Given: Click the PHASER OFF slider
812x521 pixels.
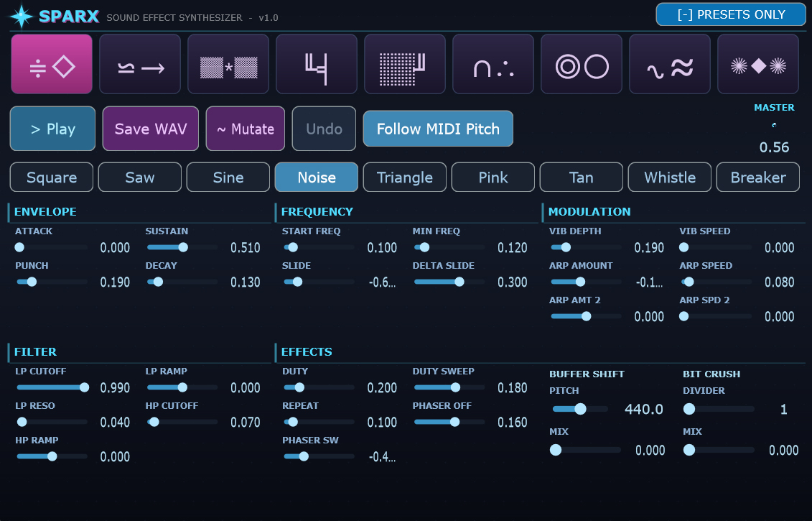Looking at the screenshot, I should point(449,422).
